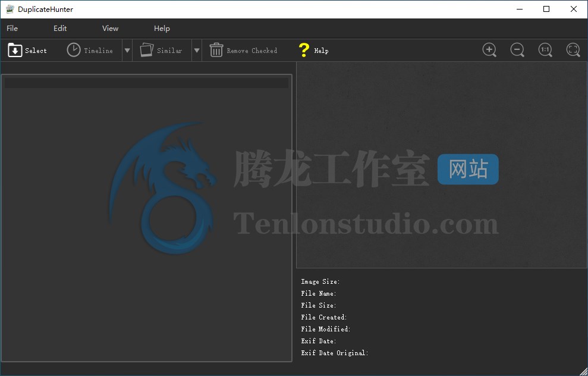Select the zoom in magnifier icon
The width and height of the screenshot is (588, 376).
click(x=489, y=50)
